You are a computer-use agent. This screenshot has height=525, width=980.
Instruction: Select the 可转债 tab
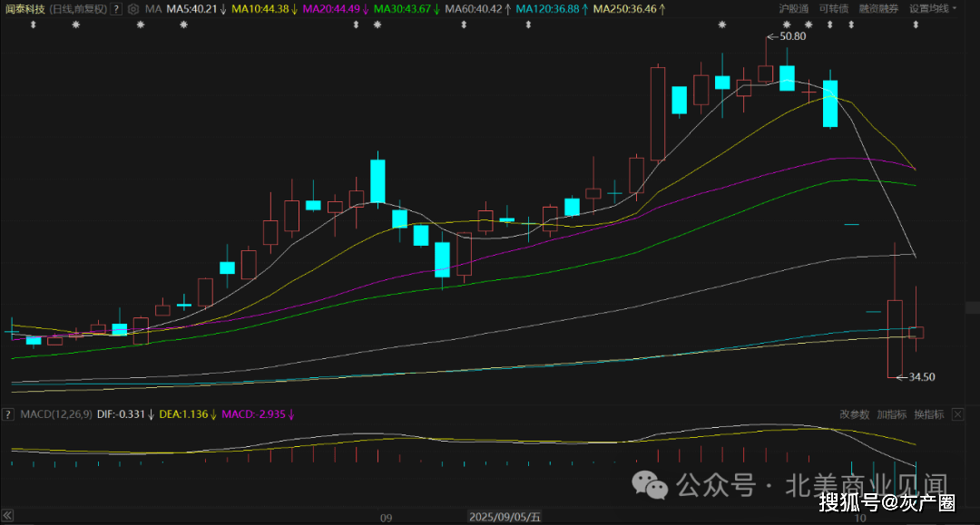pos(833,9)
